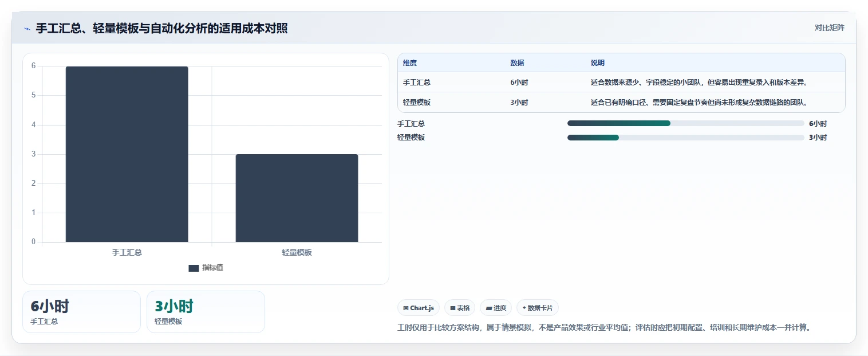
Task: Click the description starting 适合数据来源少
Action: (699, 83)
